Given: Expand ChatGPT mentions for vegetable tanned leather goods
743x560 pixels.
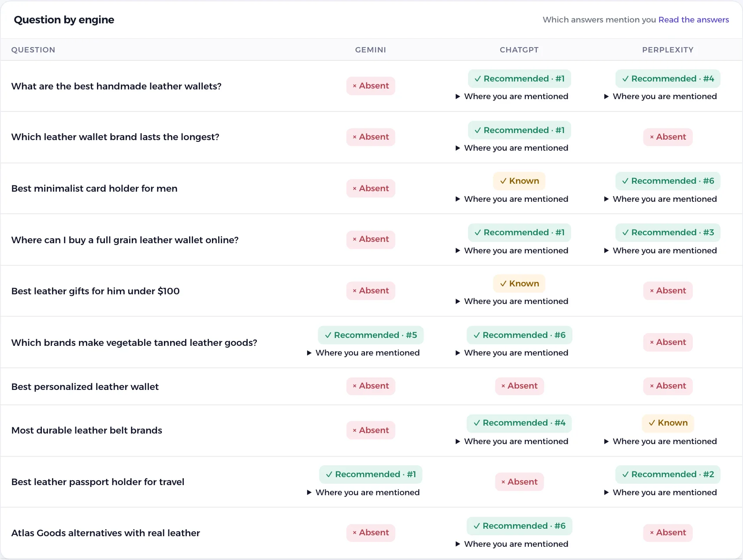Looking at the screenshot, I should pos(512,352).
